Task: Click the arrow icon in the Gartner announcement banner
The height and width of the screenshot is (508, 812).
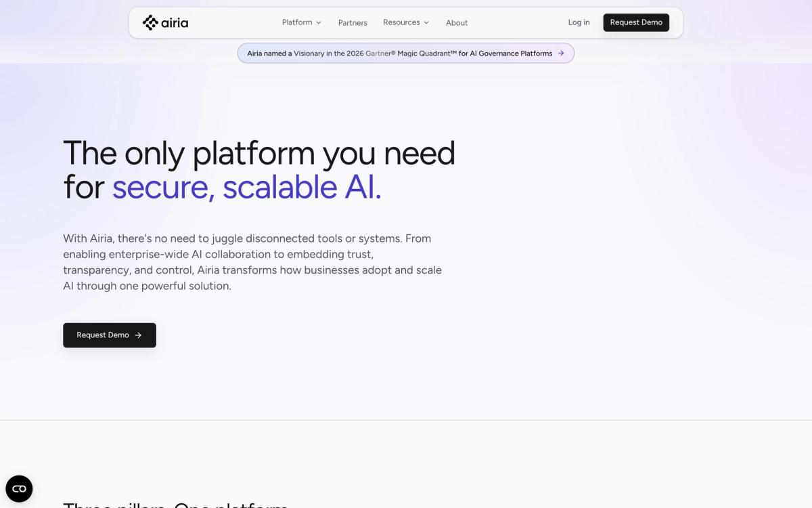Action: click(x=561, y=54)
